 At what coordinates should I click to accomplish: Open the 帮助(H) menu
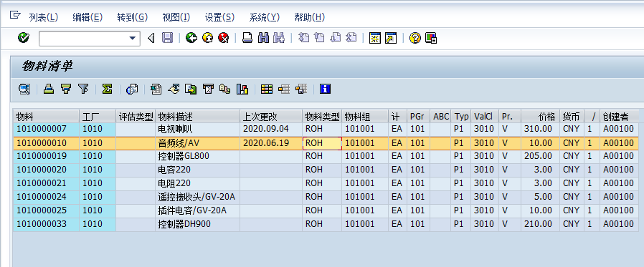coord(310,17)
